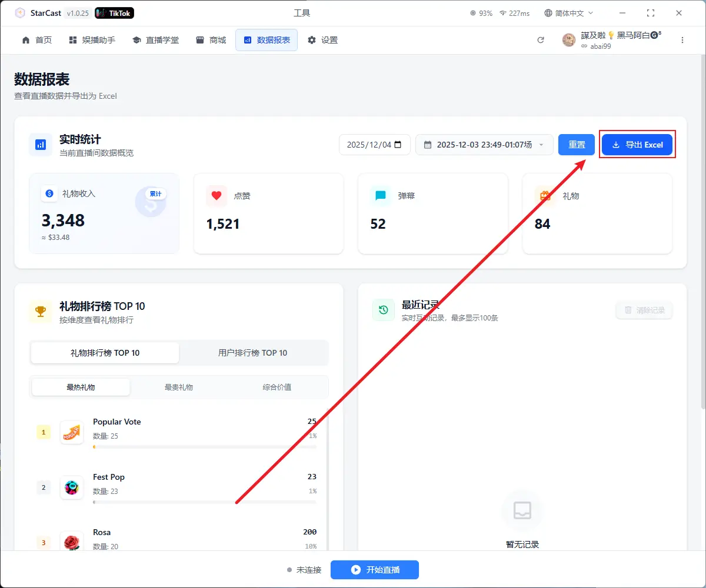The width and height of the screenshot is (706, 588).
Task: Expand the live session time range dropdown
Action: 484,145
